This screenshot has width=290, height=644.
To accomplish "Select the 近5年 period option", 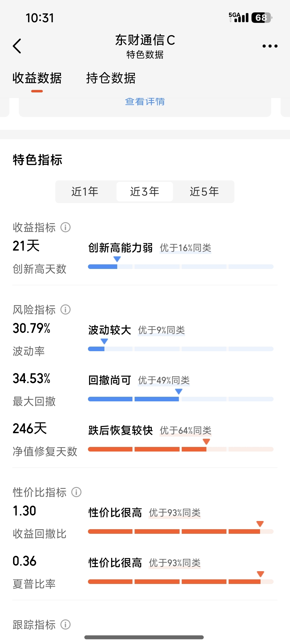I will click(204, 192).
